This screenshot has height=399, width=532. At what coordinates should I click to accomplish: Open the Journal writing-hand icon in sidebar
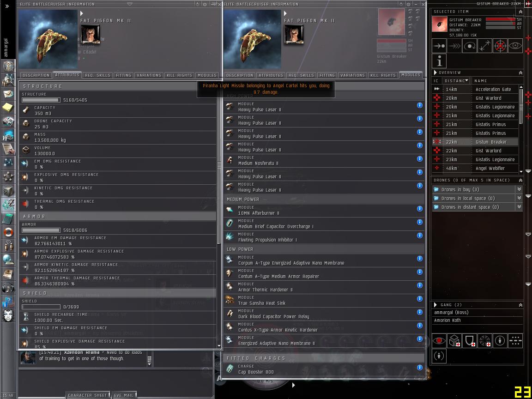tap(8, 149)
